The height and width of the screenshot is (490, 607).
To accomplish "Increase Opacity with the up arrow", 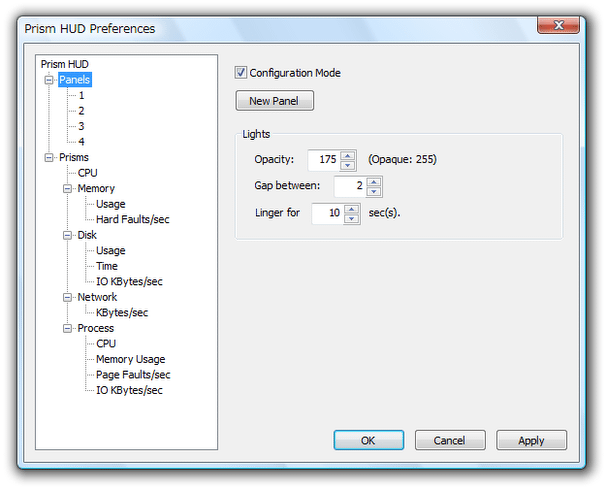I will pos(348,156).
